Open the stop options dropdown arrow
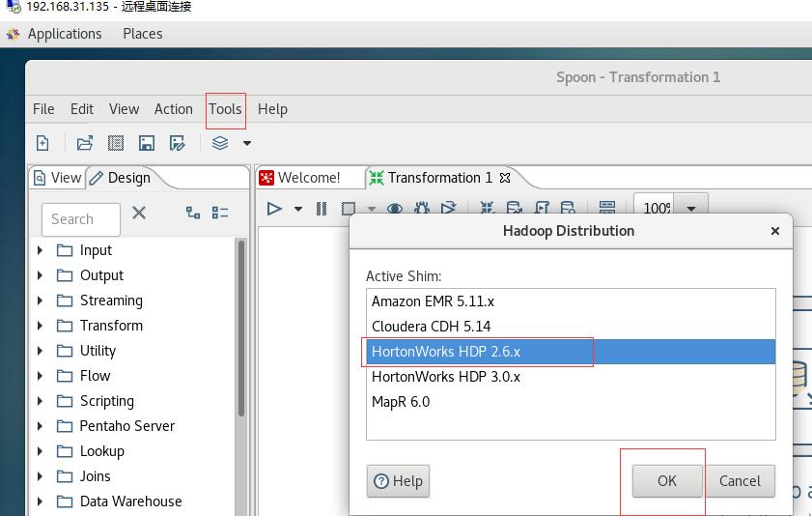The image size is (812, 516). point(372,210)
